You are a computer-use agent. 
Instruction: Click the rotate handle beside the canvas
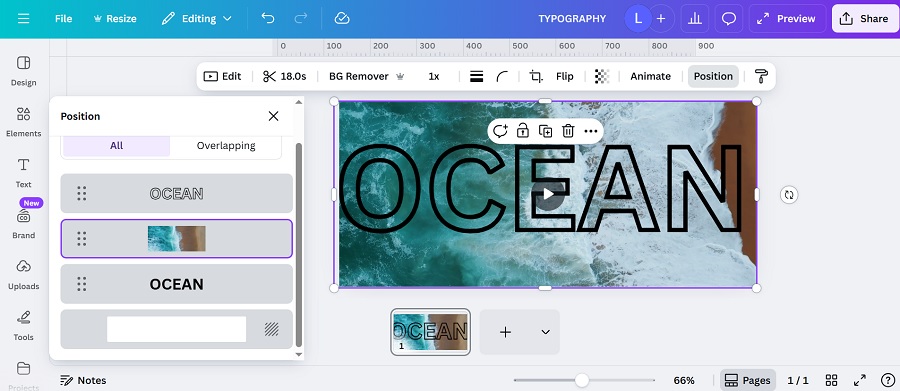789,195
